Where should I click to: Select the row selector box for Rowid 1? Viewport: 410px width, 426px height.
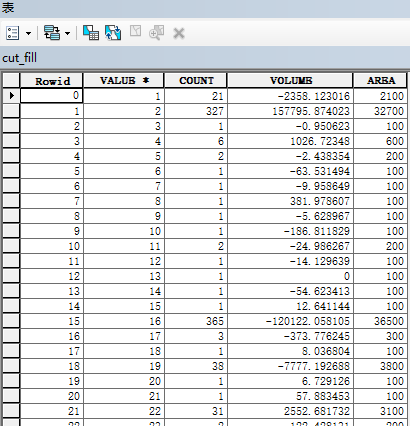[x=11, y=111]
